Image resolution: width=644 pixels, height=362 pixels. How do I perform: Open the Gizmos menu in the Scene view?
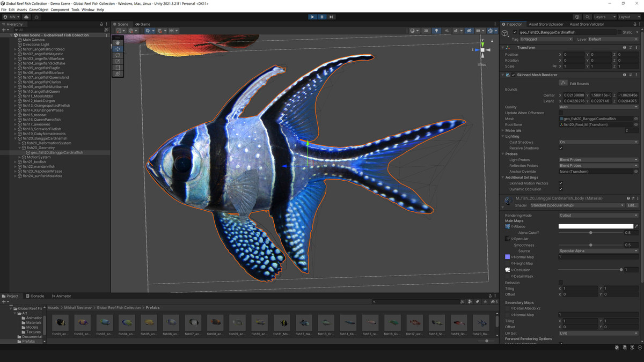click(x=491, y=31)
